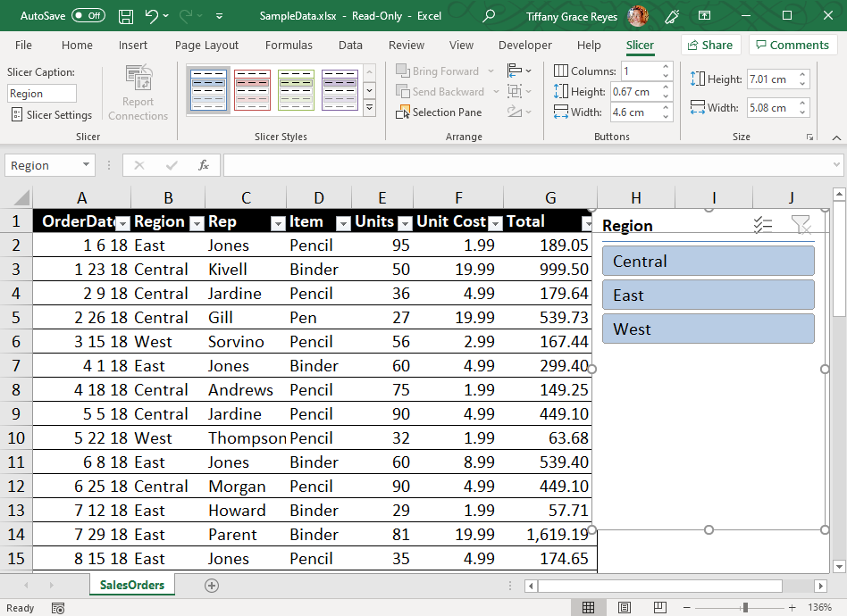Switch to Normal view in status bar
Screen dimensions: 847x616
[x=588, y=608]
